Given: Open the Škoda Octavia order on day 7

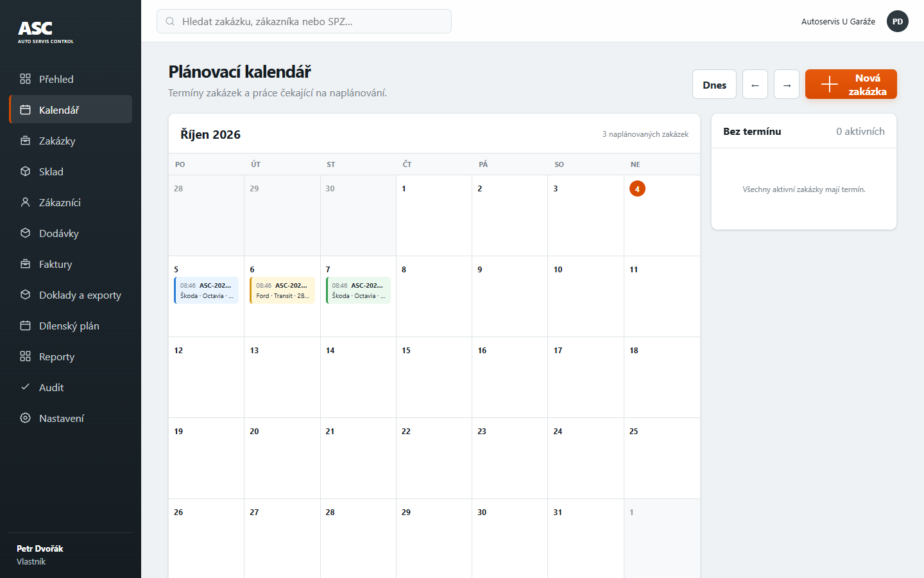Looking at the screenshot, I should pos(358,290).
